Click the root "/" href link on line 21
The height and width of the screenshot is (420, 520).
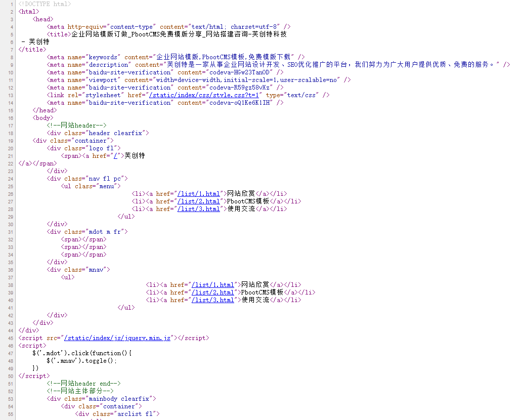(x=115, y=156)
